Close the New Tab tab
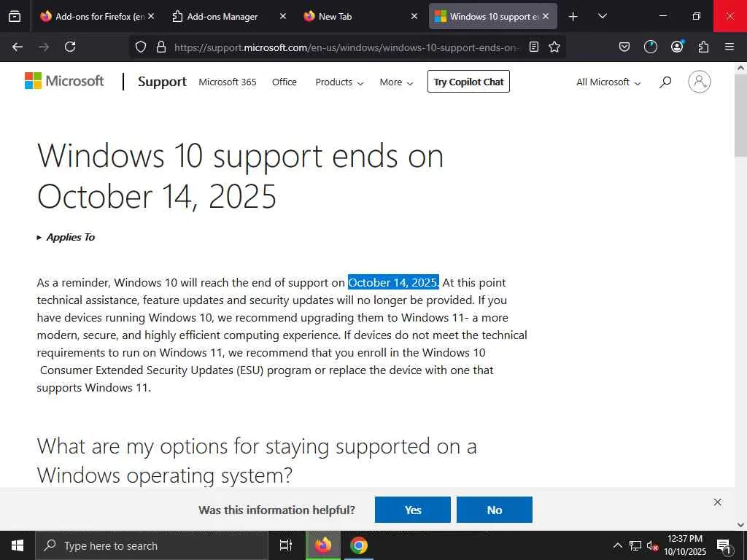 click(x=414, y=16)
